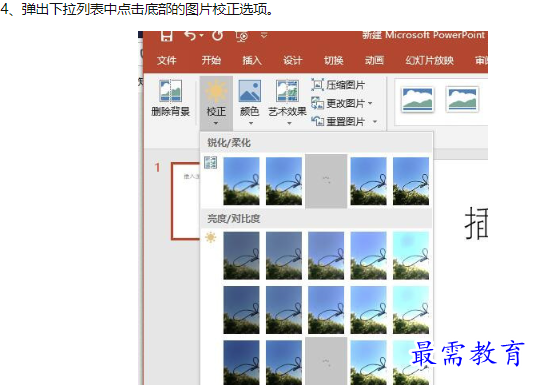The height and width of the screenshot is (385, 533).
Task: Pick brightness -40% contrast -20% thumbnail
Action: coord(241,310)
